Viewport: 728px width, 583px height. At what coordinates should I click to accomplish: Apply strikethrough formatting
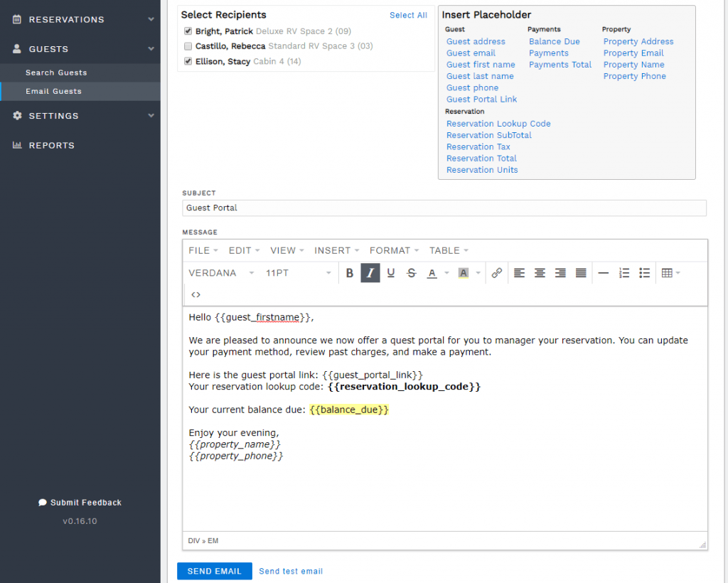[409, 272]
